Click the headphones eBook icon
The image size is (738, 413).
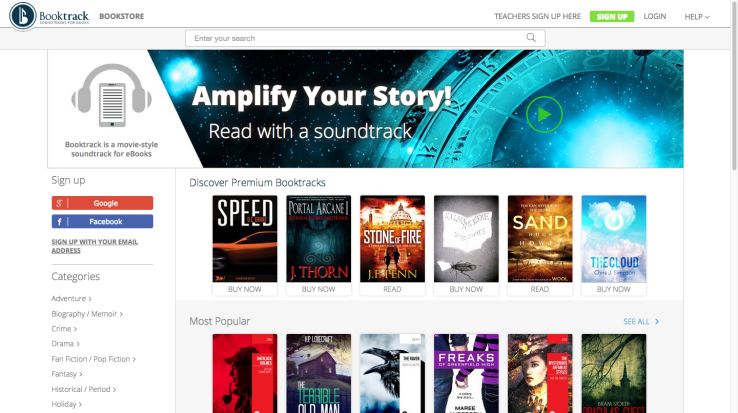112,96
